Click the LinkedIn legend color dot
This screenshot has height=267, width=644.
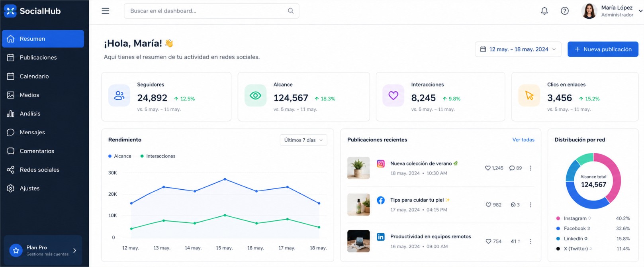558,239
